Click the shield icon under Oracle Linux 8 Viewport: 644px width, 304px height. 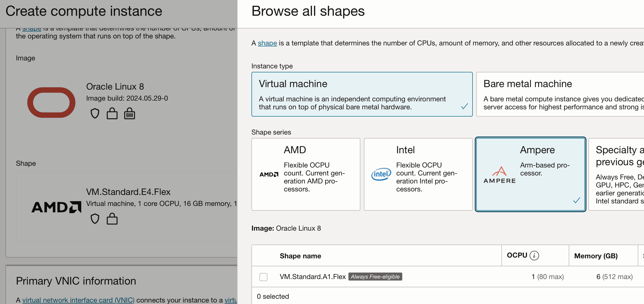point(95,113)
